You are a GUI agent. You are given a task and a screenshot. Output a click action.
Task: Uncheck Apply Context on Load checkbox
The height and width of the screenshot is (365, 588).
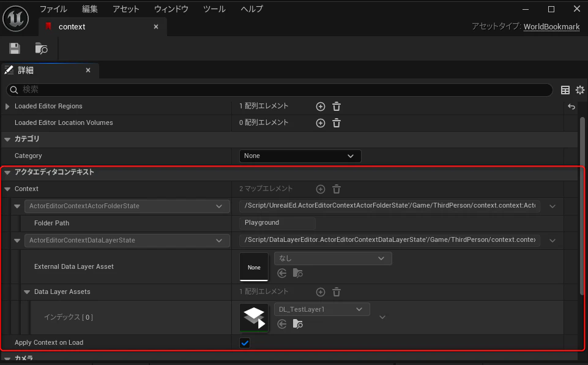point(245,343)
